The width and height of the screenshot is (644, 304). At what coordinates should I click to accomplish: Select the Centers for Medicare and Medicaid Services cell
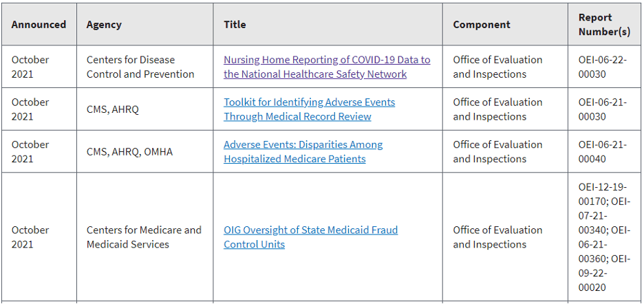(144, 237)
